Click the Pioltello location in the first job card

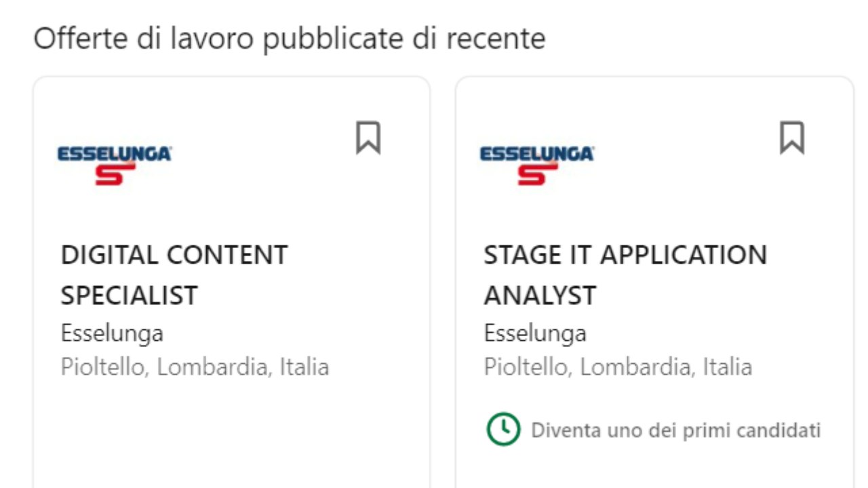[195, 367]
